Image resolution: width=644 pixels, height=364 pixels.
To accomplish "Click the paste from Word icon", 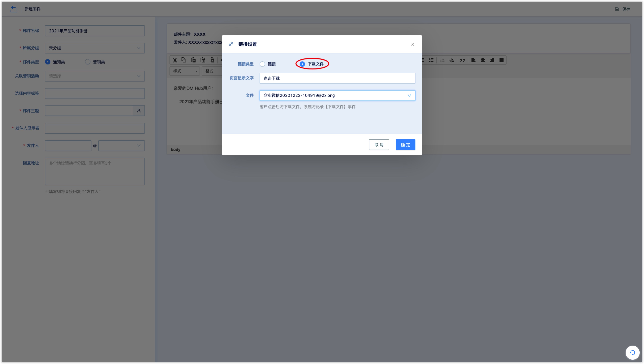I will point(212,60).
